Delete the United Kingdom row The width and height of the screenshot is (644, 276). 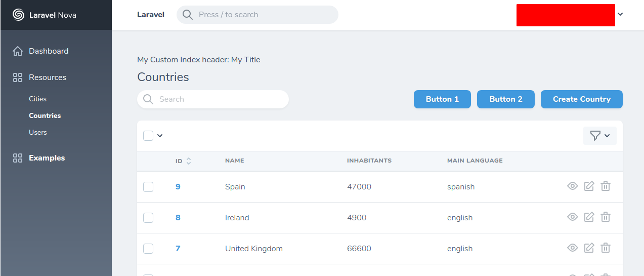click(x=606, y=248)
